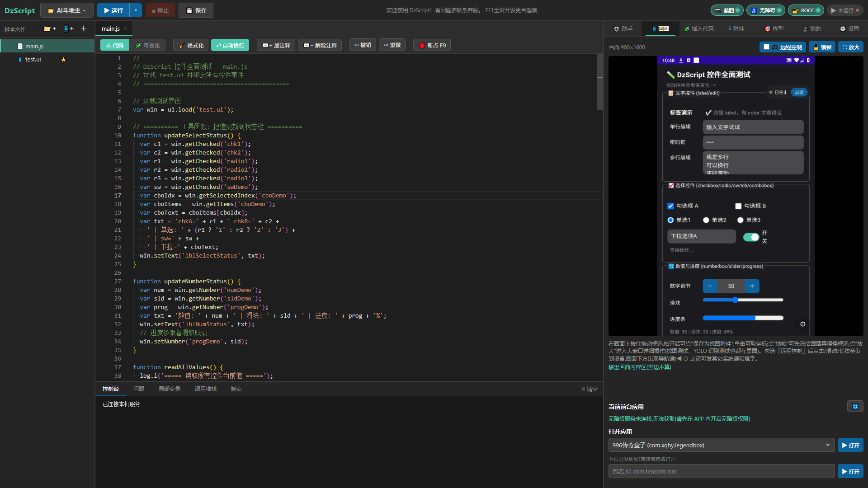Click the package name input field
The image size is (868, 488).
pos(722,471)
